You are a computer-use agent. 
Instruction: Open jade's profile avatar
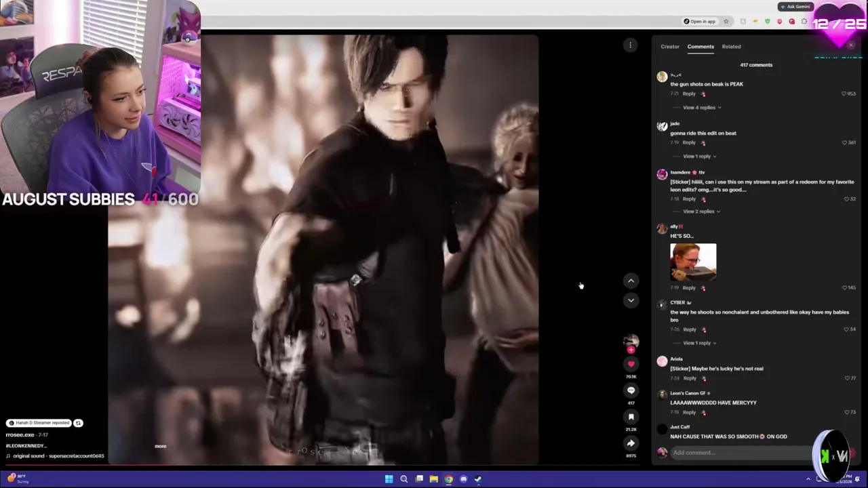click(662, 126)
